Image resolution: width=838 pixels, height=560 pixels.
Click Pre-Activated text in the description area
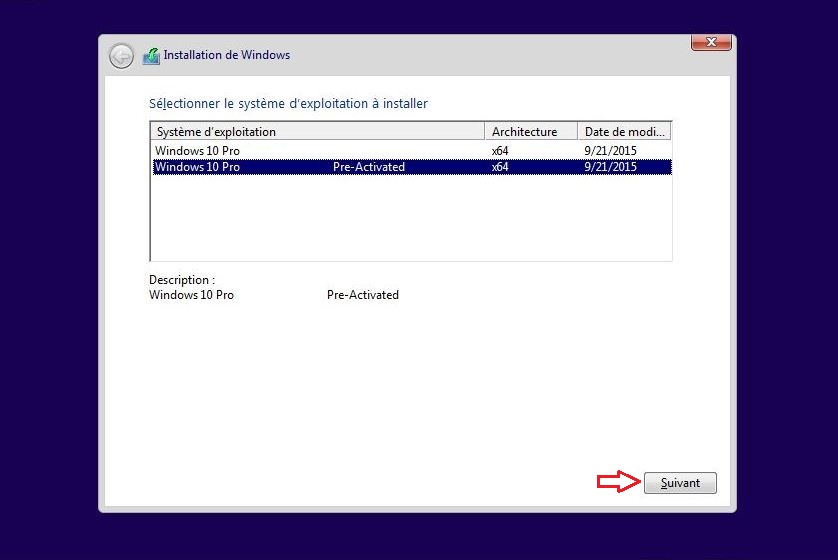(x=363, y=295)
